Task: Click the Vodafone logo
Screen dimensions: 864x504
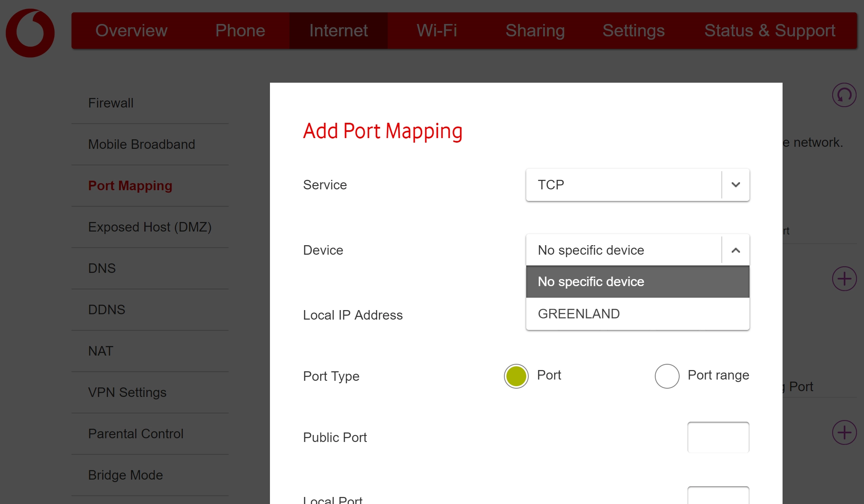Action: [x=29, y=32]
